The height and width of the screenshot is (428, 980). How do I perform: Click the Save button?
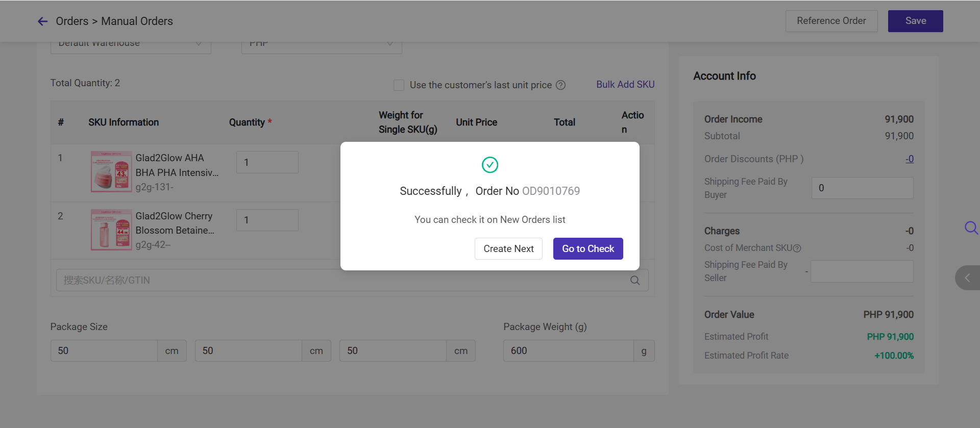coord(915,21)
